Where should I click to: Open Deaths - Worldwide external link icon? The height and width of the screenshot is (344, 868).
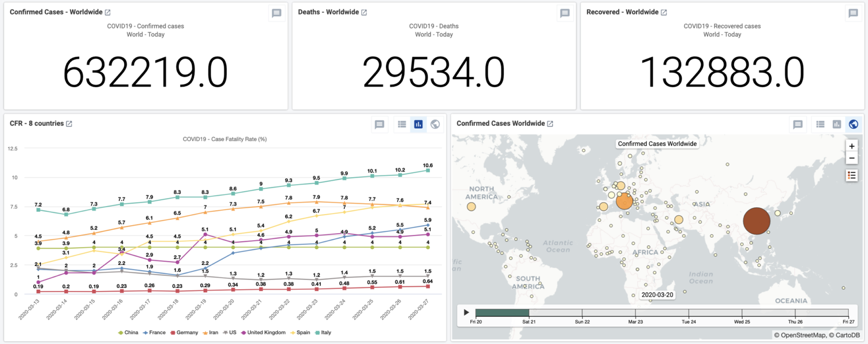pos(364,13)
